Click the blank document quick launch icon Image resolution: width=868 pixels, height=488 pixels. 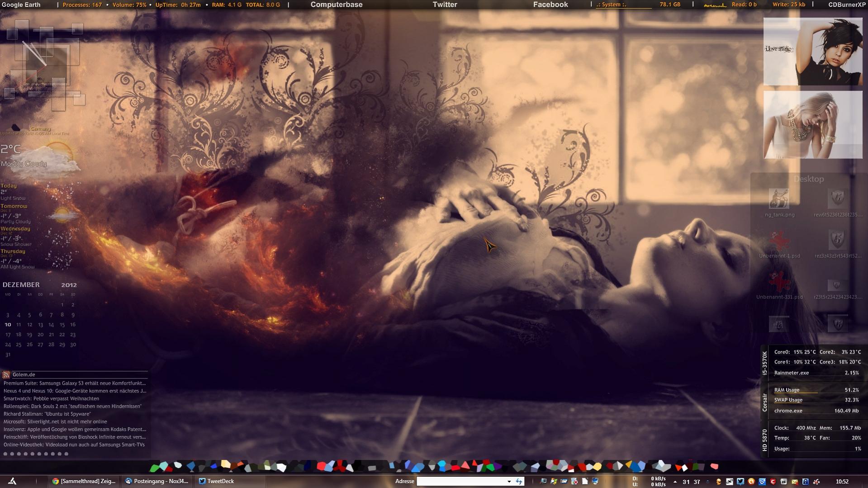(585, 481)
